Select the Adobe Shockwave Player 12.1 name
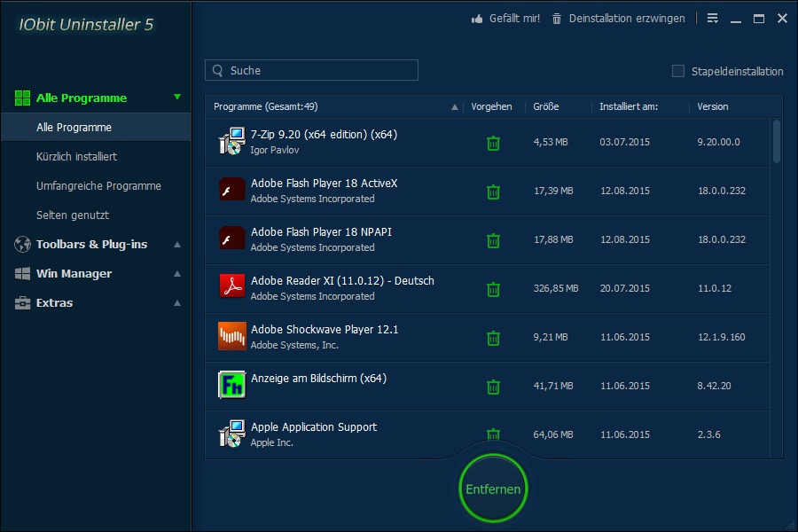Viewport: 798px width, 532px height. click(325, 329)
